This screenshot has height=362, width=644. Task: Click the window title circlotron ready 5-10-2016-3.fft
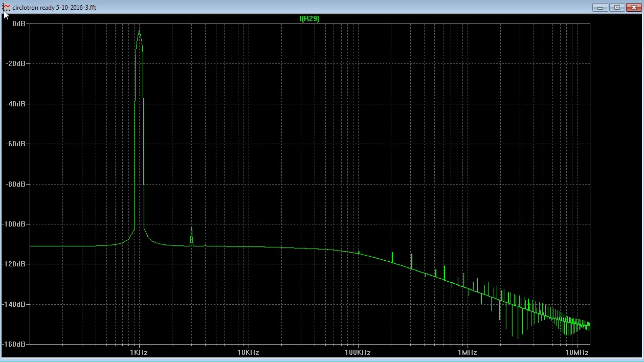click(x=54, y=8)
